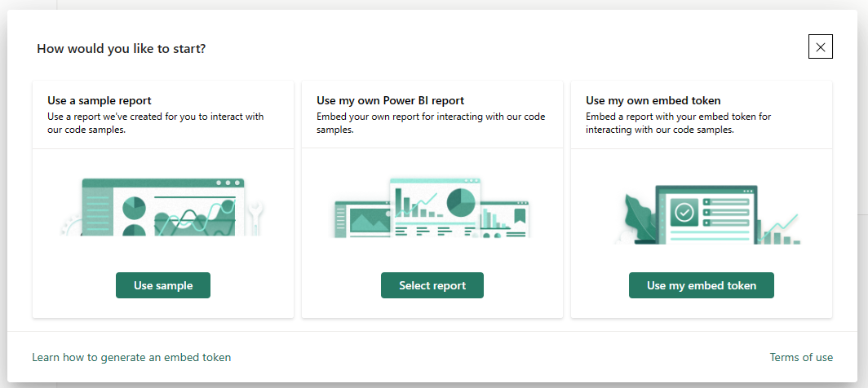The height and width of the screenshot is (388, 868).
Task: Click the wrench icon in the sample illustration
Action: 255,218
